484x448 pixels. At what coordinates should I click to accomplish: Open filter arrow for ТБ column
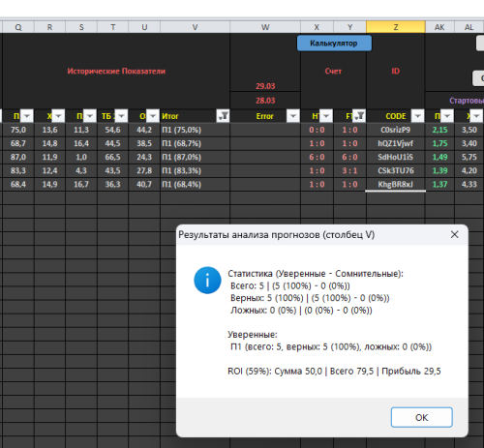[121, 116]
